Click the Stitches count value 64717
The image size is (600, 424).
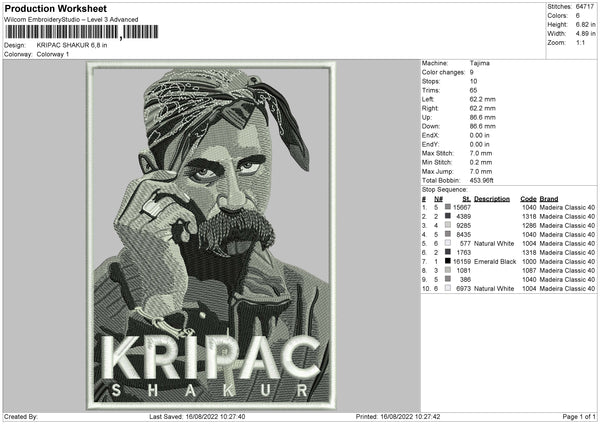pyautogui.click(x=584, y=6)
